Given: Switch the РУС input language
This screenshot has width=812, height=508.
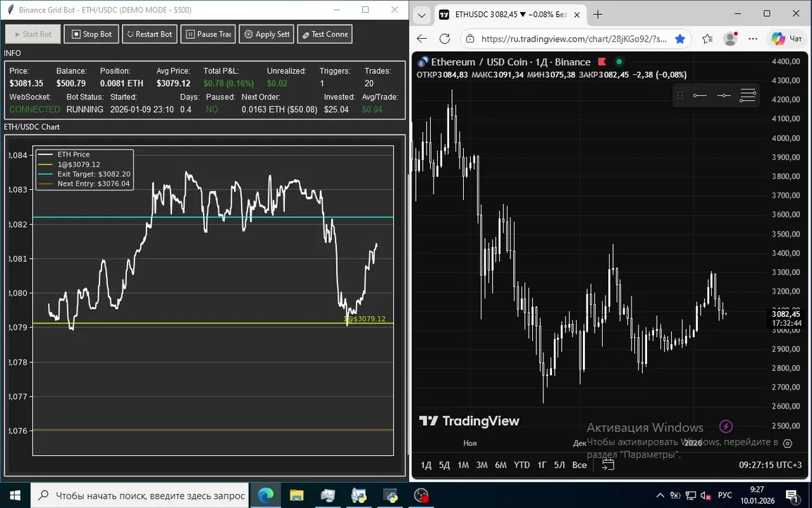Looking at the screenshot, I should (725, 495).
